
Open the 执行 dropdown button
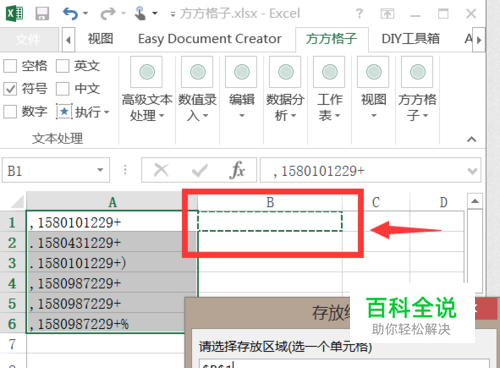[x=83, y=112]
